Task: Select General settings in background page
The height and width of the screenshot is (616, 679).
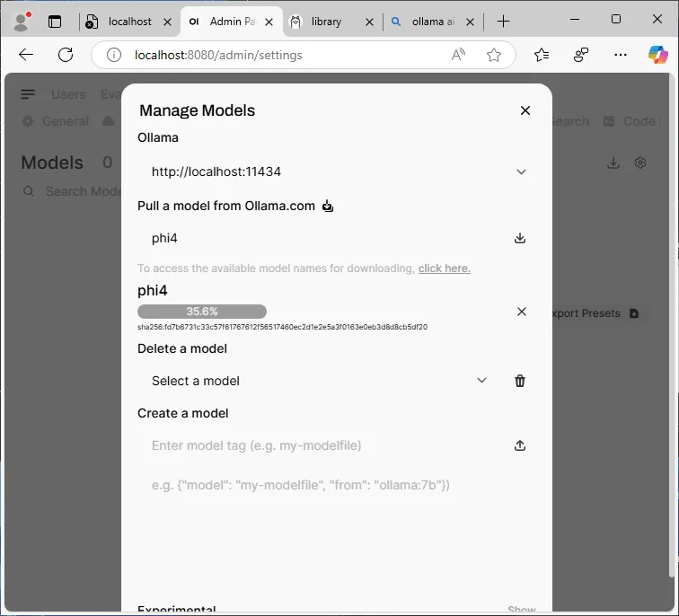Action: click(x=56, y=121)
